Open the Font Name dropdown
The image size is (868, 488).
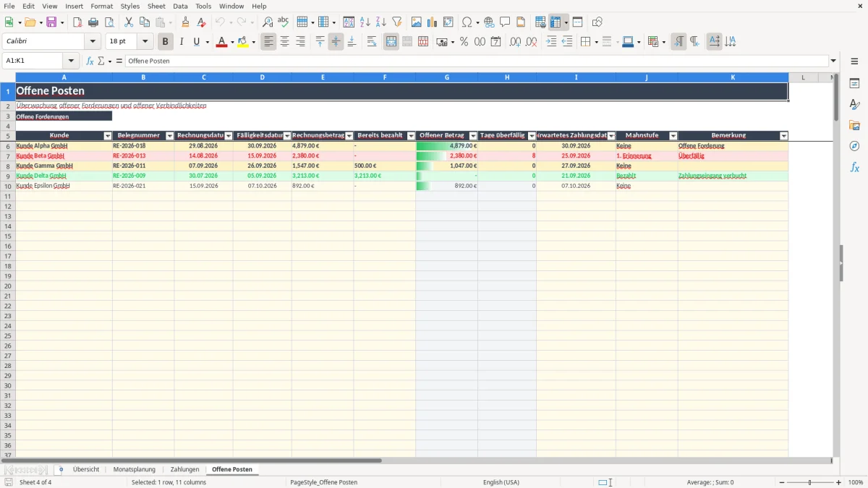tap(93, 42)
